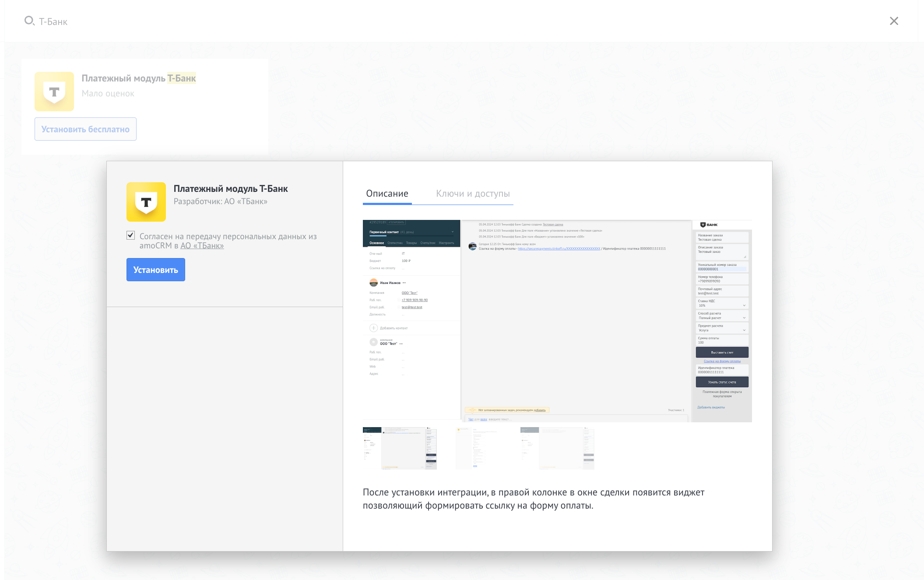
Task: Click the dialog title Платежный модуль Т-Банк
Action: click(x=231, y=189)
